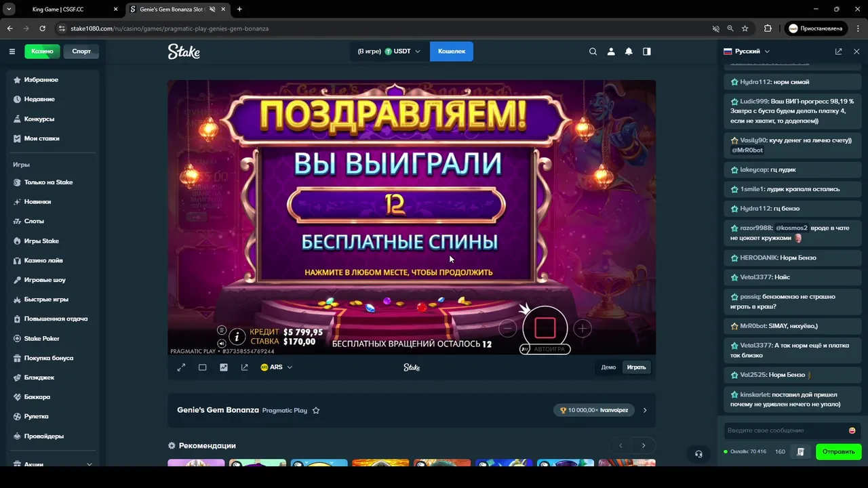Enter fullscreen mode for the game
Image resolution: width=868 pixels, height=488 pixels.
pos(181,367)
